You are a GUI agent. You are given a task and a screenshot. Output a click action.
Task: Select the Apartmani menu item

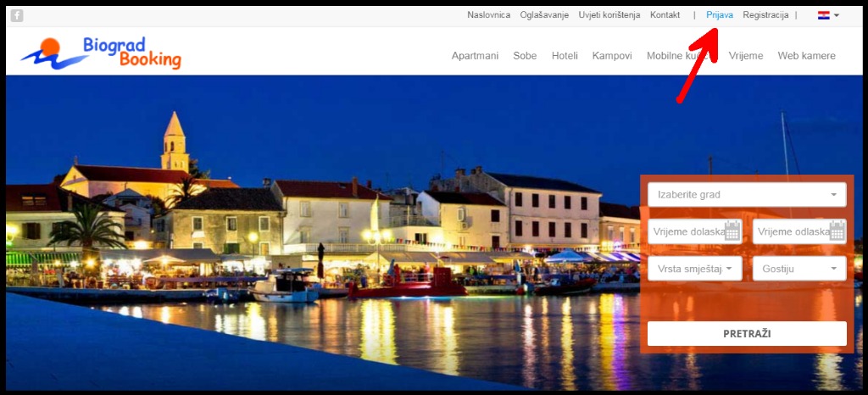click(475, 56)
